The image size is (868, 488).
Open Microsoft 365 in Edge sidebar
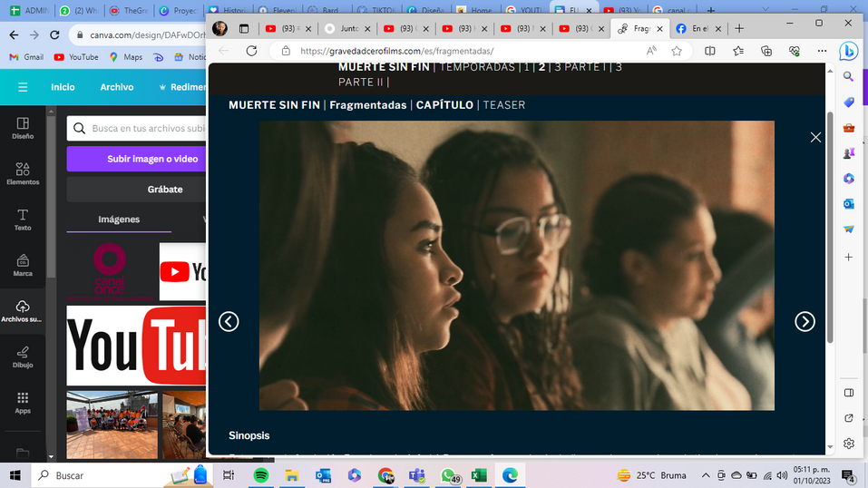click(849, 179)
